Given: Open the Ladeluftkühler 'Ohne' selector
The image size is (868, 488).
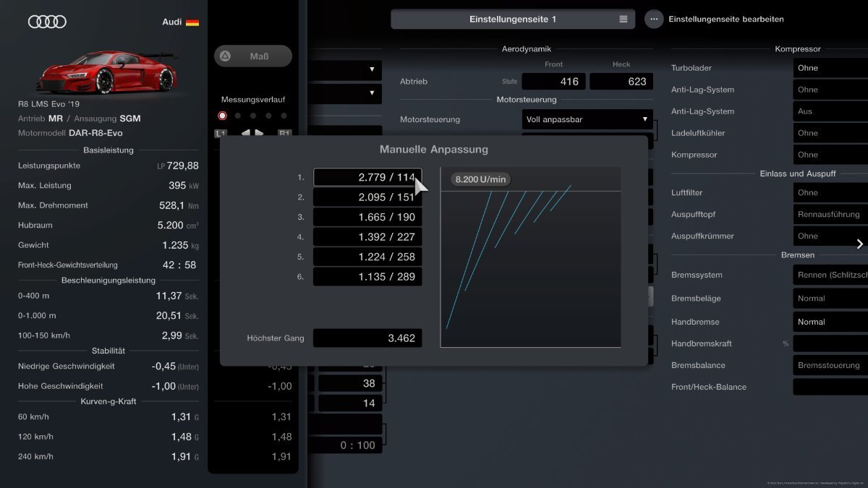Looking at the screenshot, I should click(x=830, y=133).
